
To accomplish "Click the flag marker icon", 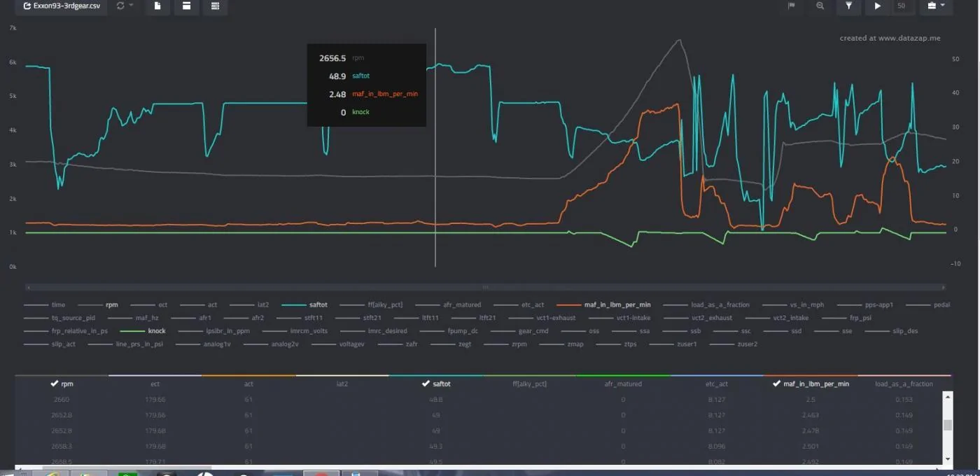I will point(792,6).
